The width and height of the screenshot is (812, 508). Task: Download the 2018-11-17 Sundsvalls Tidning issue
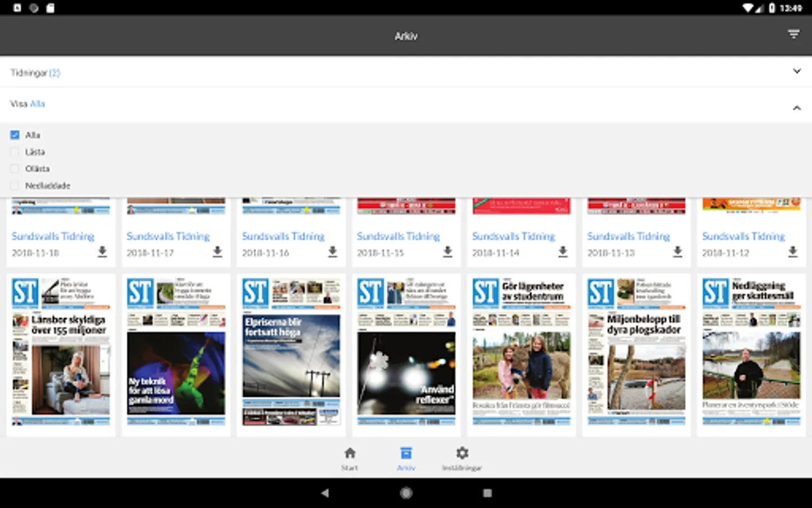click(217, 252)
